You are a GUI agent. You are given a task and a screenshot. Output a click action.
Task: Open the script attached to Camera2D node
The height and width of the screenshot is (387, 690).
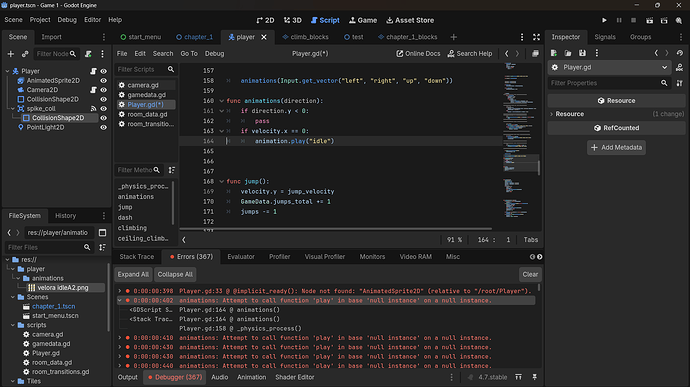coord(93,90)
